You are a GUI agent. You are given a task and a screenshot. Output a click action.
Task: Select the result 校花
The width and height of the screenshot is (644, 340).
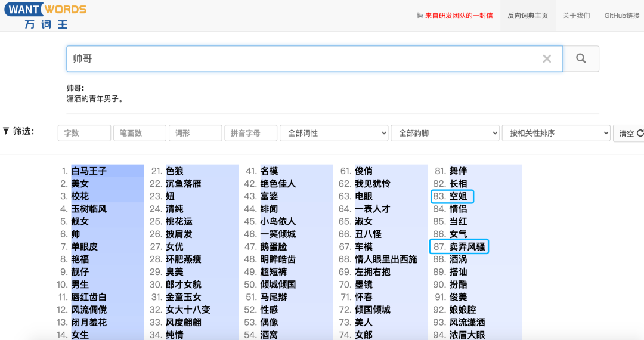pyautogui.click(x=80, y=196)
